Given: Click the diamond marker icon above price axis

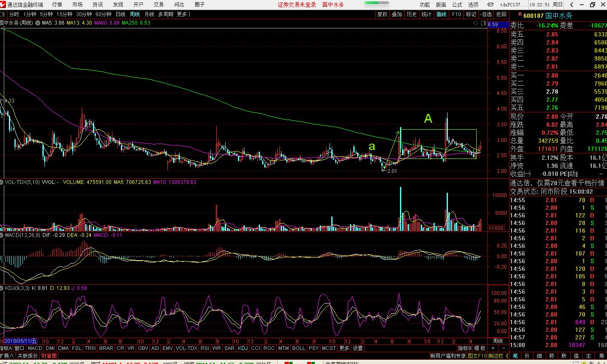Looking at the screenshot, I should click(x=476, y=23).
